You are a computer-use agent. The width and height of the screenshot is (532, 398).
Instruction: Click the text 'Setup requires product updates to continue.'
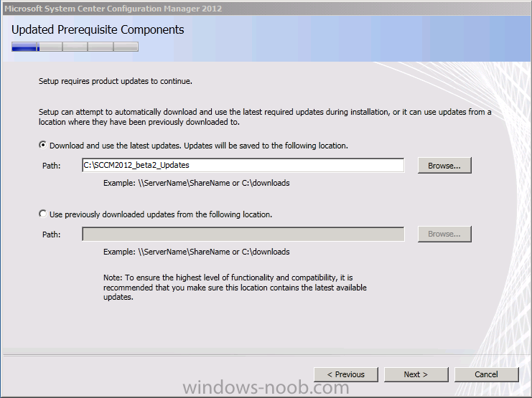[x=116, y=81]
